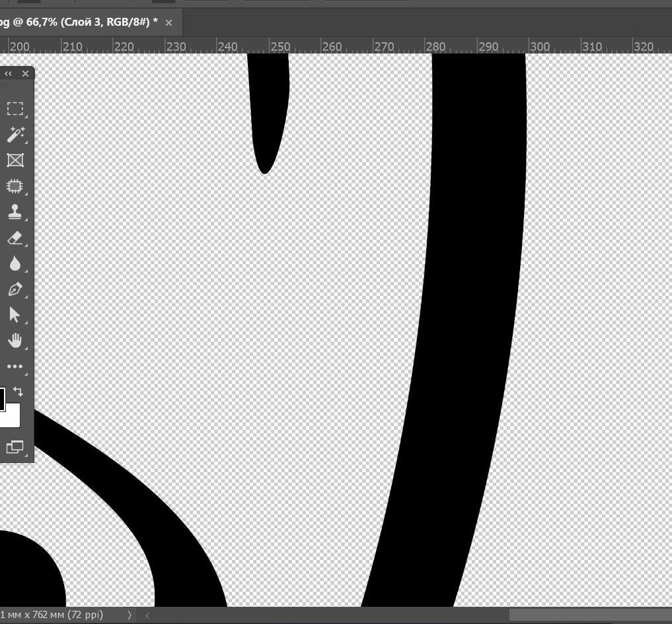The width and height of the screenshot is (672, 624).
Task: Select the Eraser tool
Action: coord(15,238)
